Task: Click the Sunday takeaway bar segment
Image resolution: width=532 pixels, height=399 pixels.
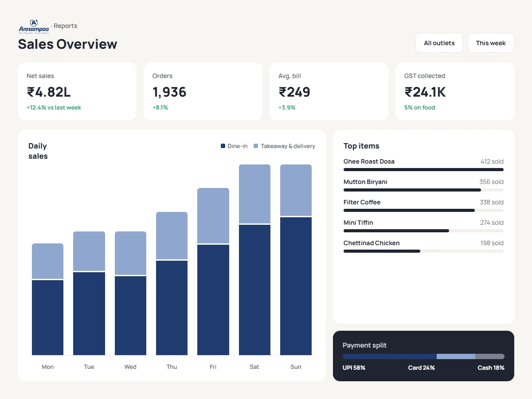Action: pyautogui.click(x=296, y=190)
